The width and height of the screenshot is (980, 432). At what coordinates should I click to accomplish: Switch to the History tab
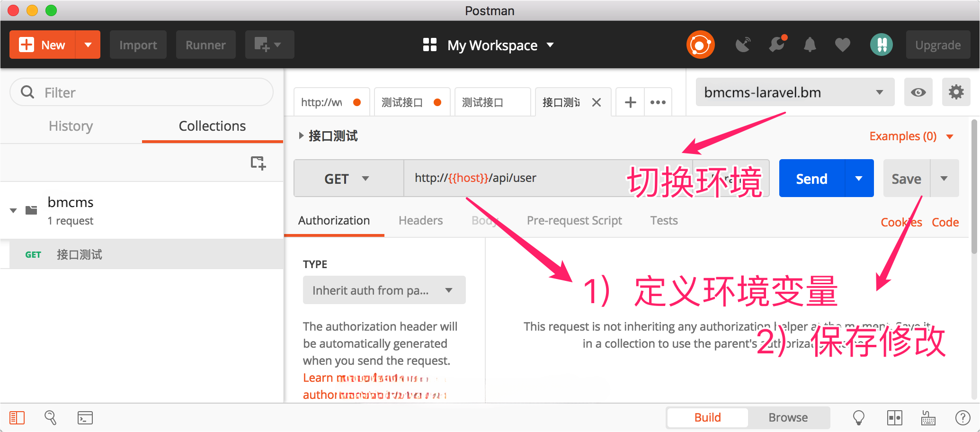(71, 126)
